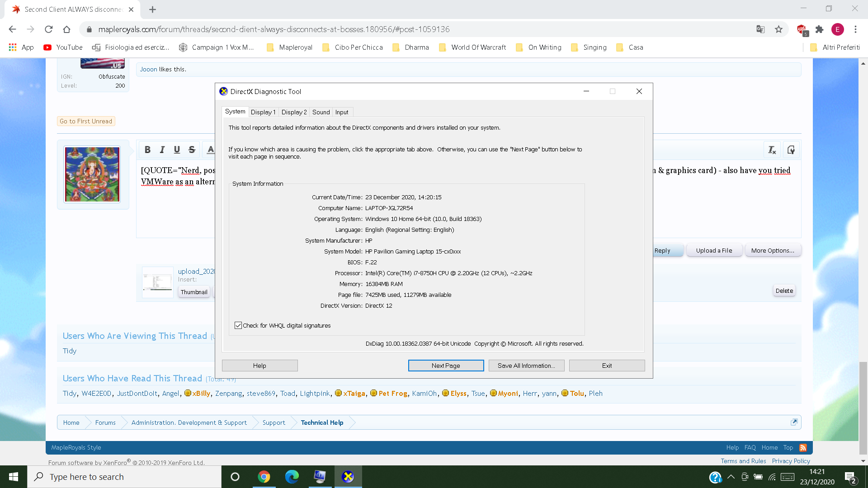Go back in browser history
Image resolution: width=868 pixels, height=488 pixels.
click(12, 29)
